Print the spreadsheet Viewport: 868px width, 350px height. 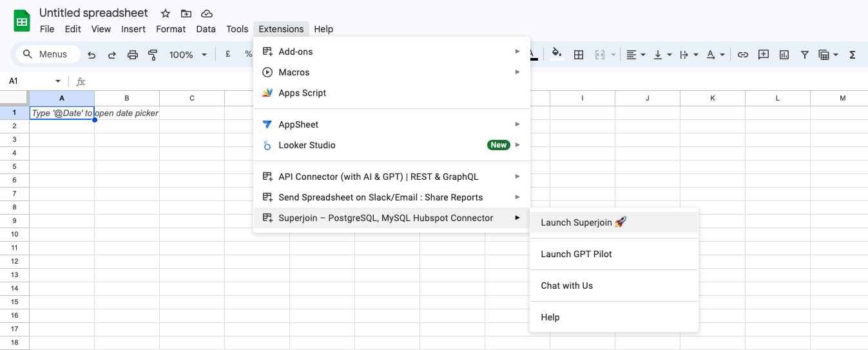(133, 55)
